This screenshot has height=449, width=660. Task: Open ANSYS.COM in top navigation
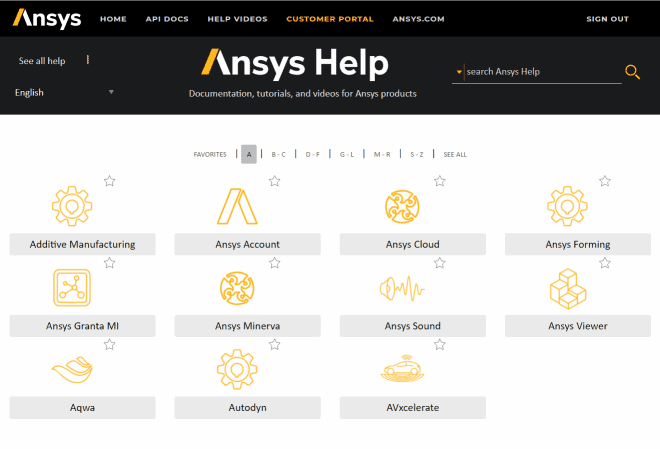click(418, 19)
